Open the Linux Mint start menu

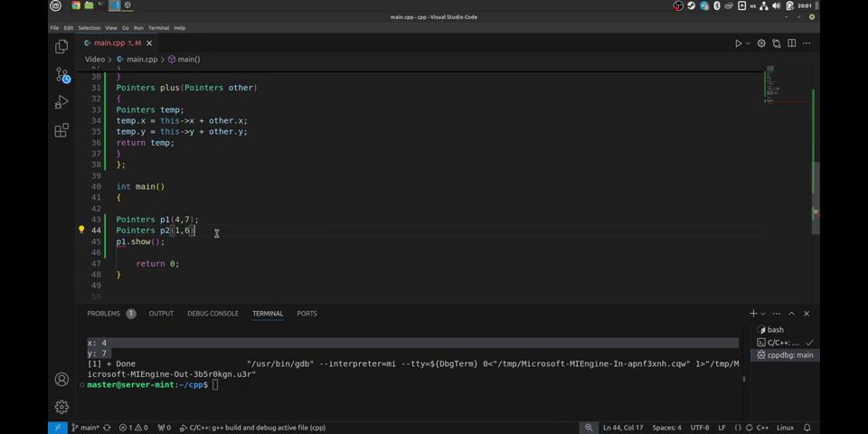coord(55,5)
